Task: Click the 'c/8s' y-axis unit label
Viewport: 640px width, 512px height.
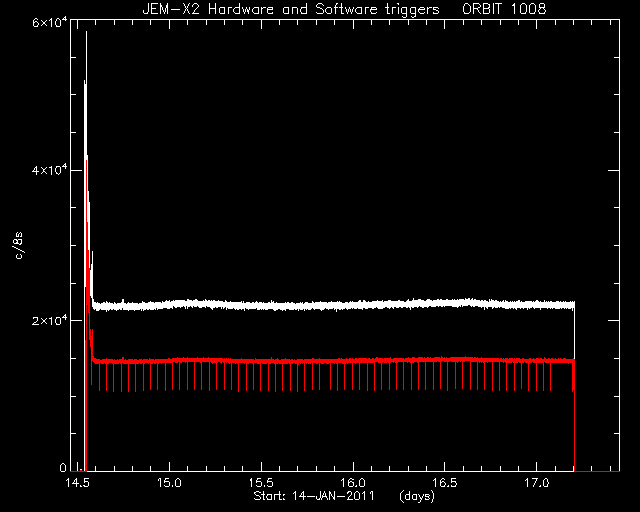Action: [18, 246]
